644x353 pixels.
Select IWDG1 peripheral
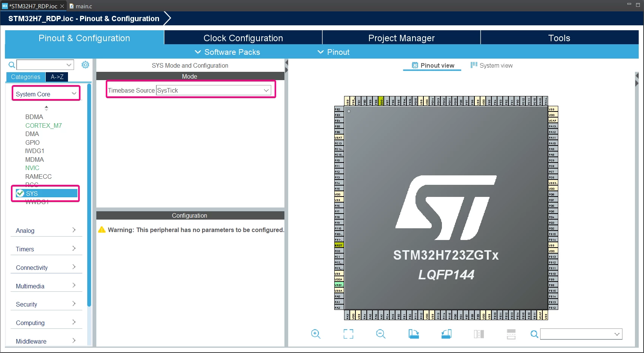coord(35,151)
